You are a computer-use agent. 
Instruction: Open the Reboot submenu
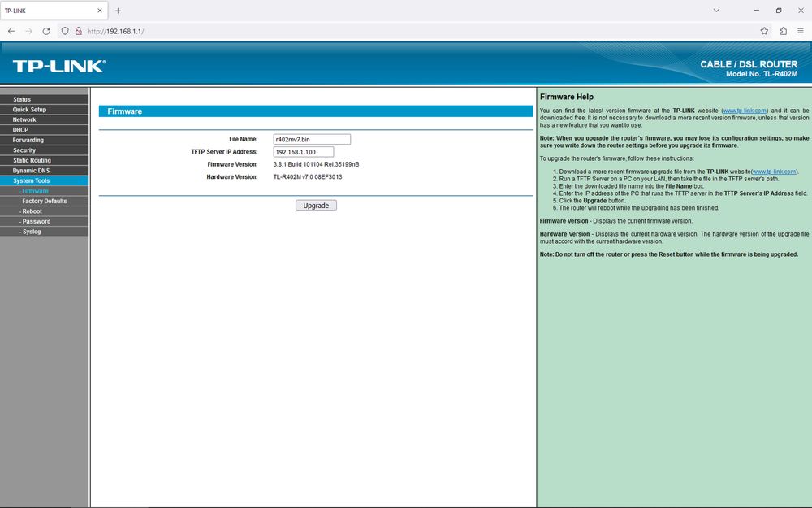(x=44, y=211)
